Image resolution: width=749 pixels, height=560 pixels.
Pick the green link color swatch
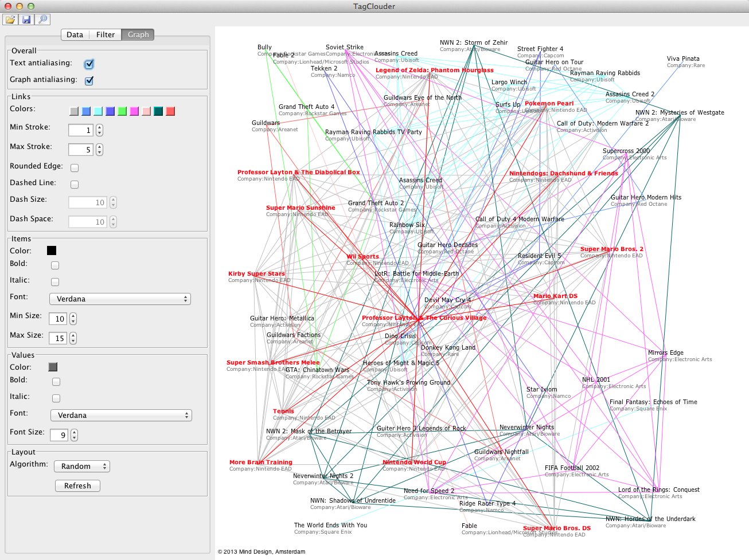pos(122,111)
